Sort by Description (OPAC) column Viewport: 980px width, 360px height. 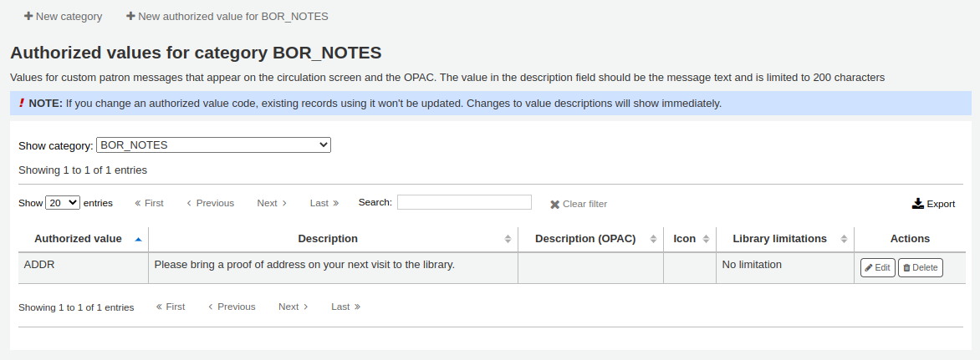pos(585,239)
